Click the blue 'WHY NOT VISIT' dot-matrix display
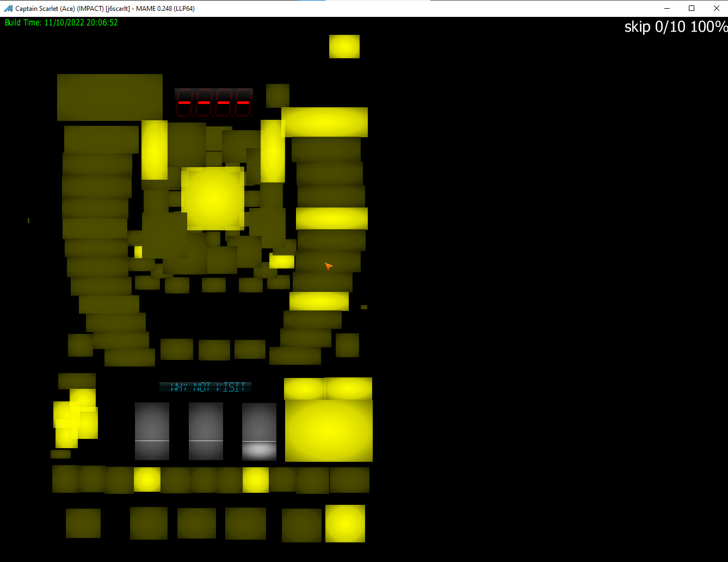Screen dimensions: 728x562 206,387
